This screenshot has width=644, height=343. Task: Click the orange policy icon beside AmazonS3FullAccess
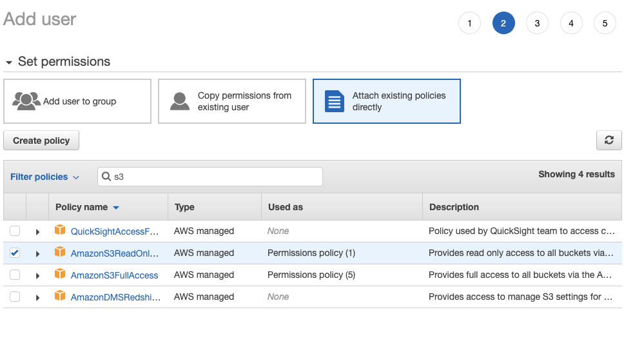coord(60,274)
